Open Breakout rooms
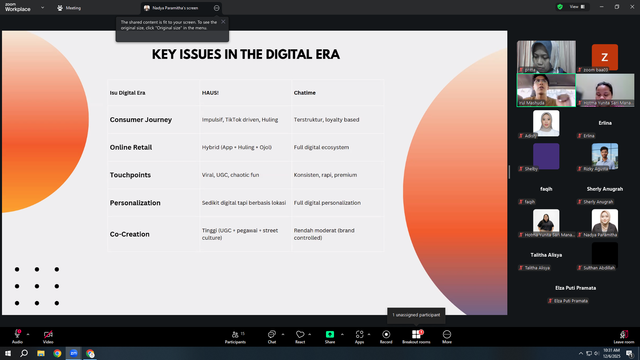The image size is (640, 360). [416, 337]
